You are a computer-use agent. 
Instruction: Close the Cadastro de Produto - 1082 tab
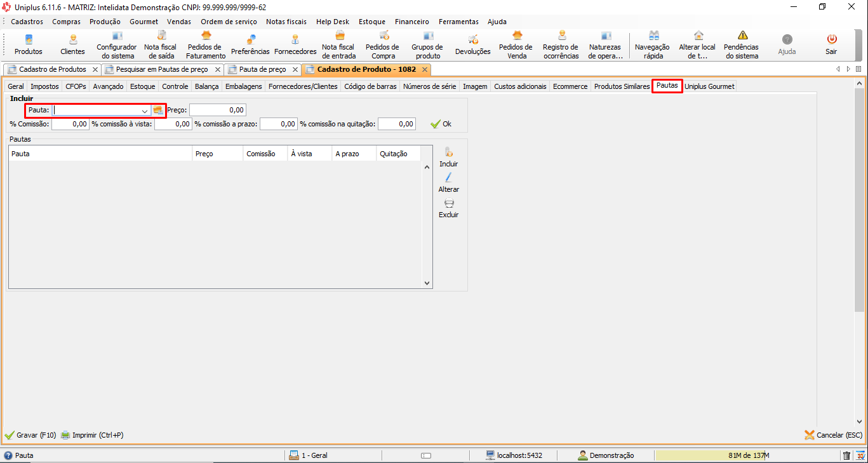(424, 69)
